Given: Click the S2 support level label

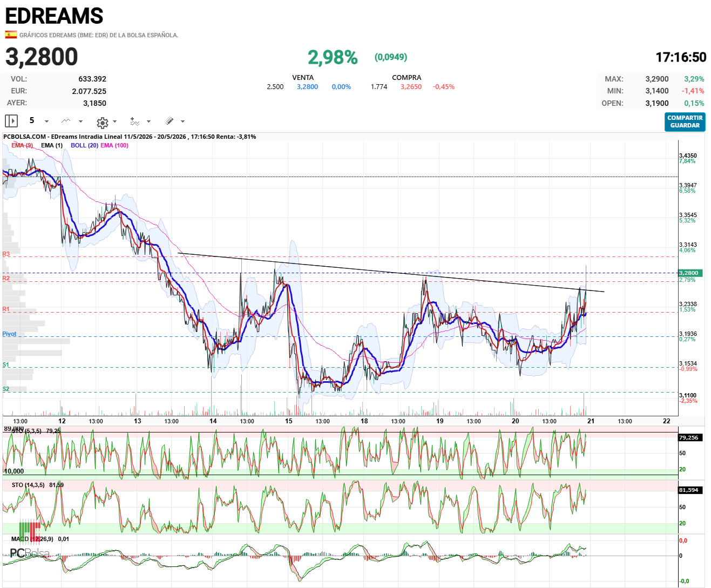Looking at the screenshot, I should point(6,389).
